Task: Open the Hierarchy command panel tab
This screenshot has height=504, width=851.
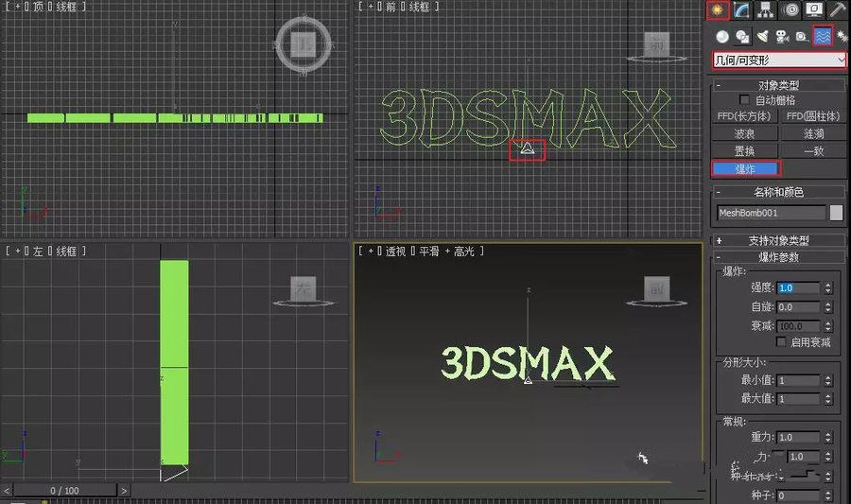Action: [765, 9]
